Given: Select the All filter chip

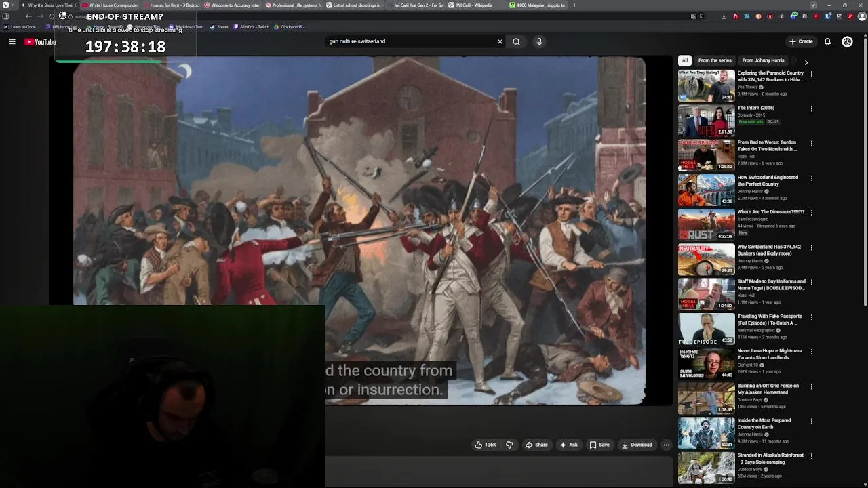Looking at the screenshot, I should 685,60.
